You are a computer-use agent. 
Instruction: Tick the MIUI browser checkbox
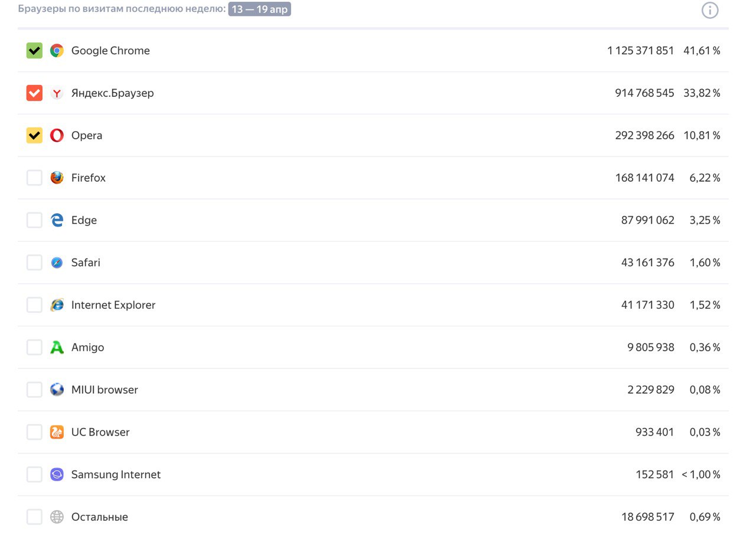click(x=34, y=390)
